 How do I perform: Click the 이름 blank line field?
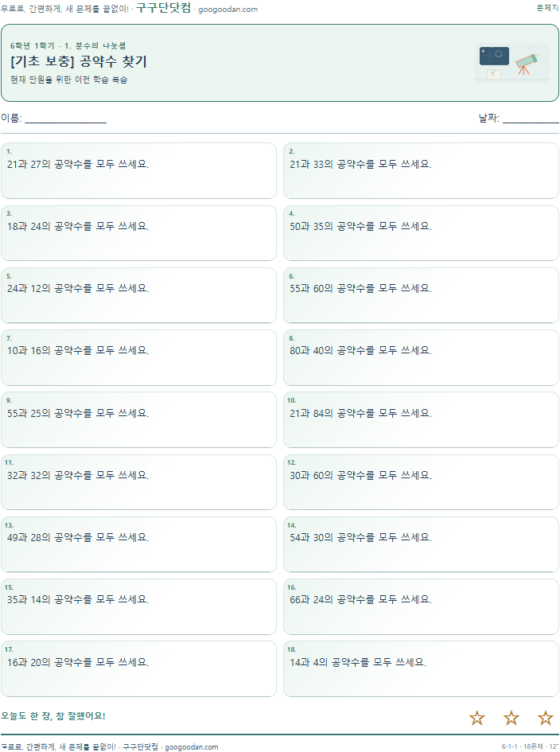(x=66, y=119)
